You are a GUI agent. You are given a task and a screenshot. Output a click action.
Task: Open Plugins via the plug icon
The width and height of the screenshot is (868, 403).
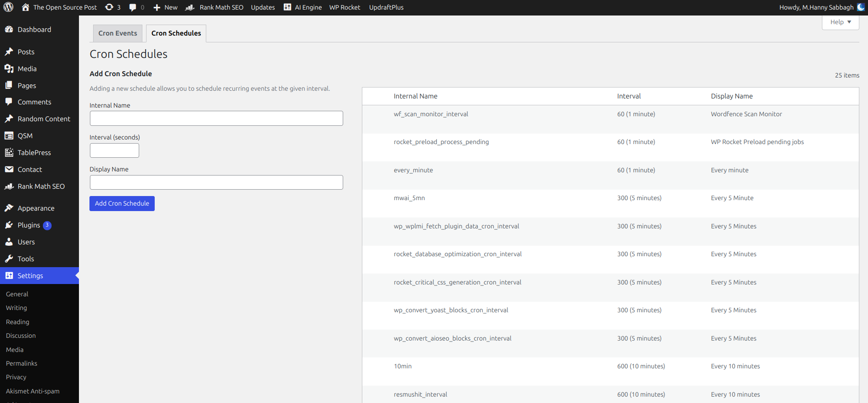pyautogui.click(x=9, y=225)
